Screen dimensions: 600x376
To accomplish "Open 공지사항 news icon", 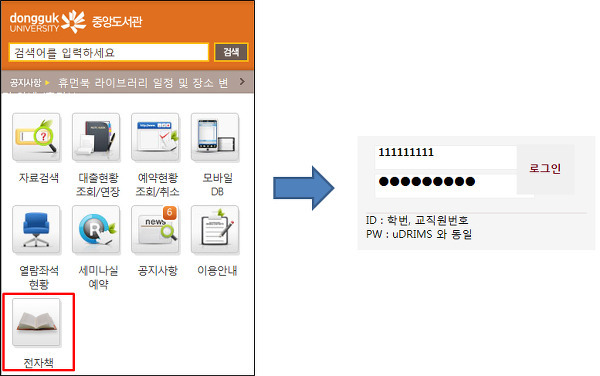I will [x=155, y=230].
